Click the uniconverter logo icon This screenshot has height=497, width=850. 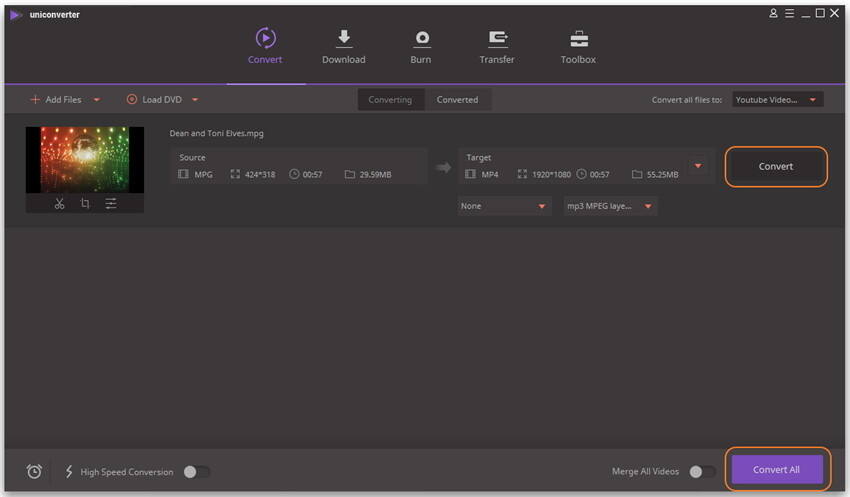point(16,15)
